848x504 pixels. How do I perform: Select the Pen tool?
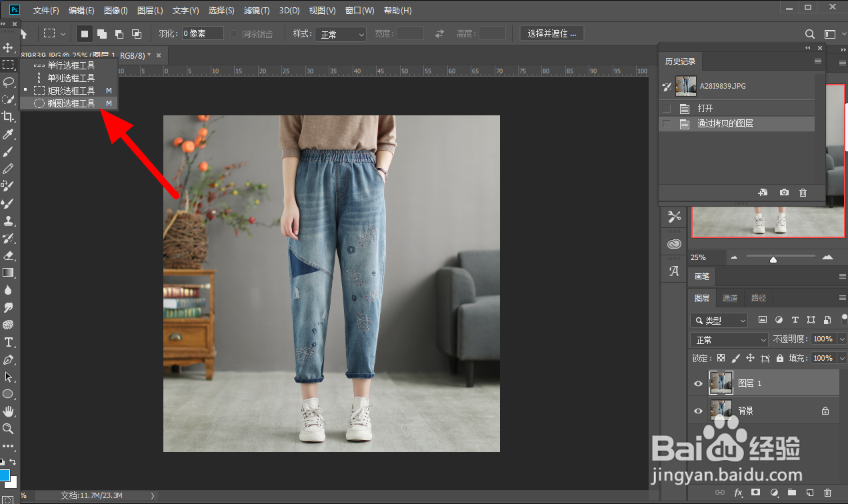coord(8,359)
